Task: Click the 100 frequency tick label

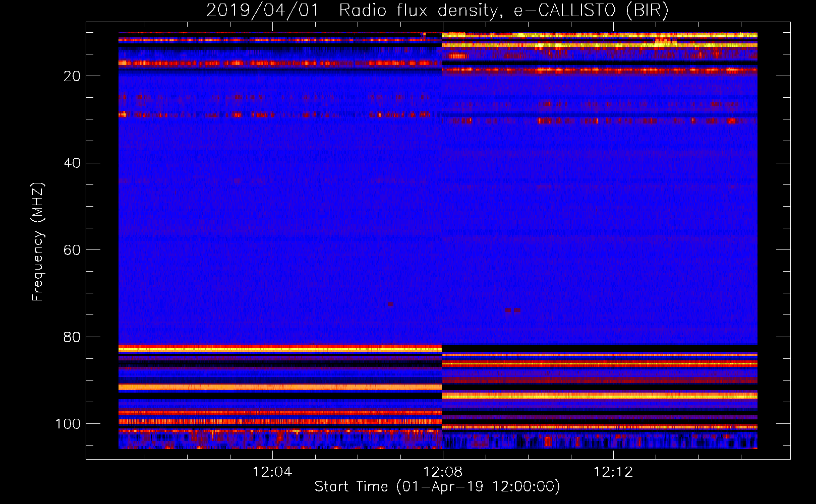Action: coord(68,424)
